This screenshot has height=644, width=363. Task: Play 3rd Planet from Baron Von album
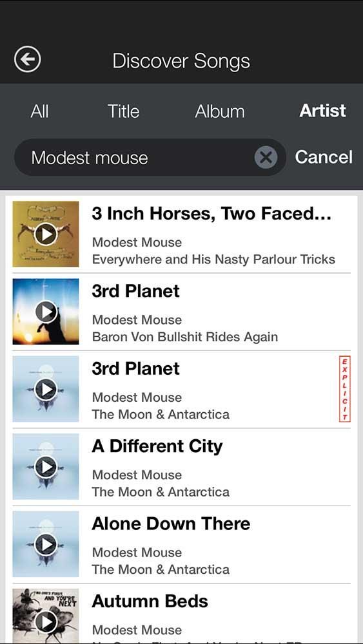[46, 312]
